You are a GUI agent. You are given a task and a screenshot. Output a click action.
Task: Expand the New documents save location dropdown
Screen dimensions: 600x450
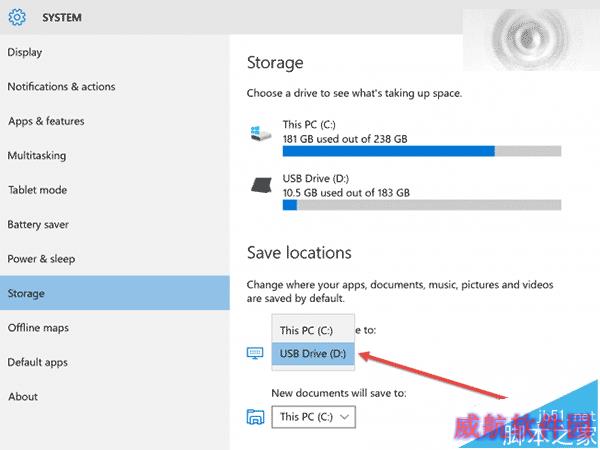(313, 417)
